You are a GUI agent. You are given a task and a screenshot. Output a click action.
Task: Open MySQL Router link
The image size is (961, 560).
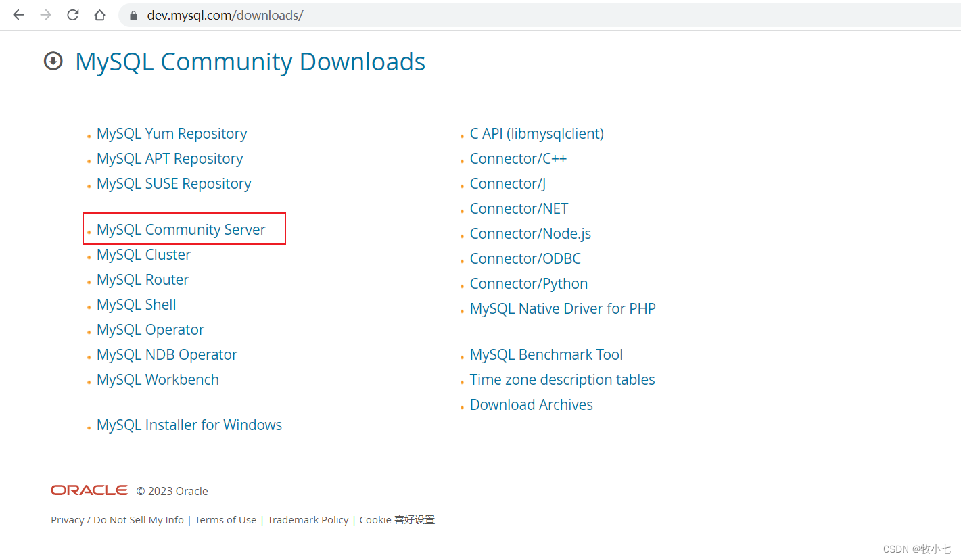[x=143, y=279]
